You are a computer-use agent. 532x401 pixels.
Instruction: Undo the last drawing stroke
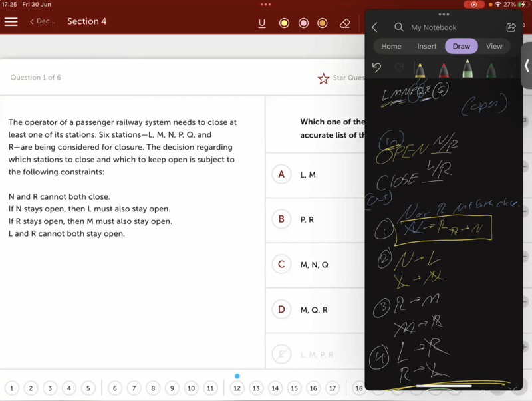(x=377, y=67)
